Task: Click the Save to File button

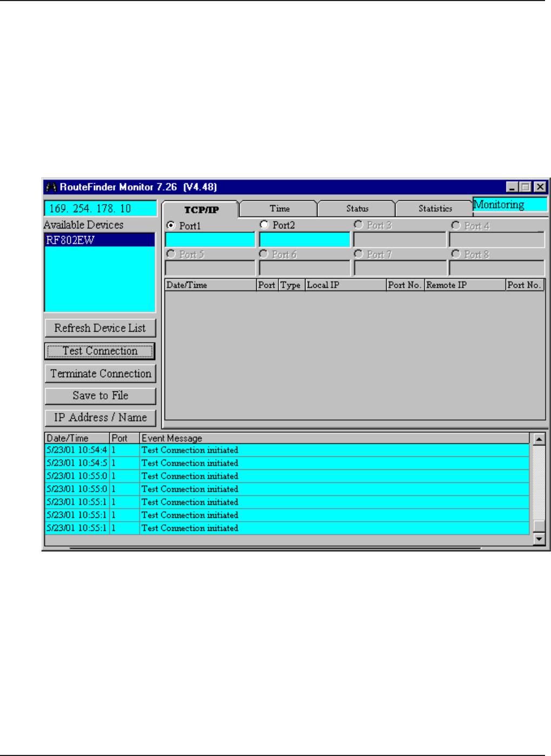Action: (100, 396)
